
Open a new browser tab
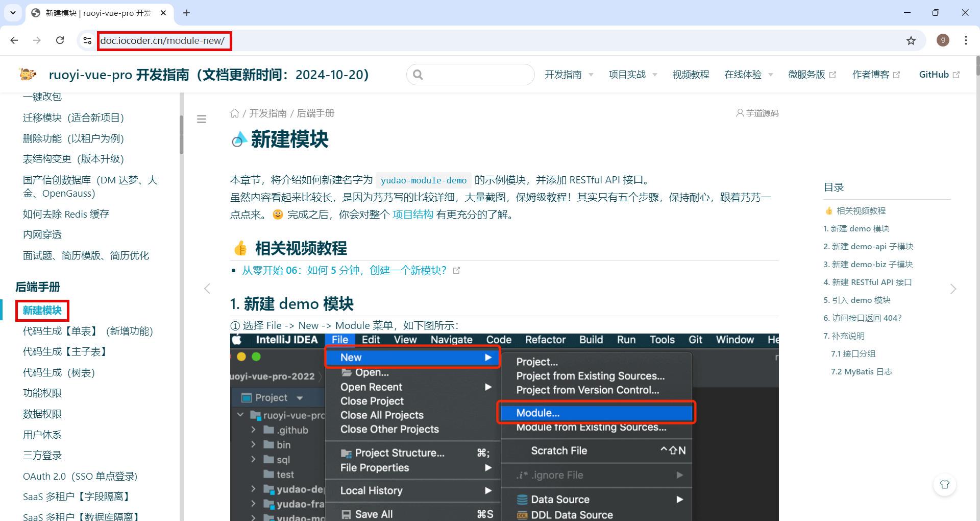tap(186, 13)
